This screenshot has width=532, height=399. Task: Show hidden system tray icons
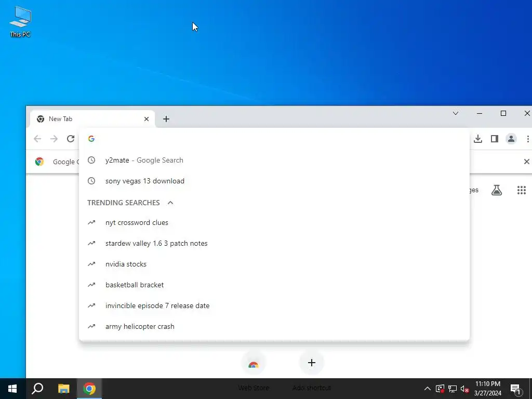[428, 389]
